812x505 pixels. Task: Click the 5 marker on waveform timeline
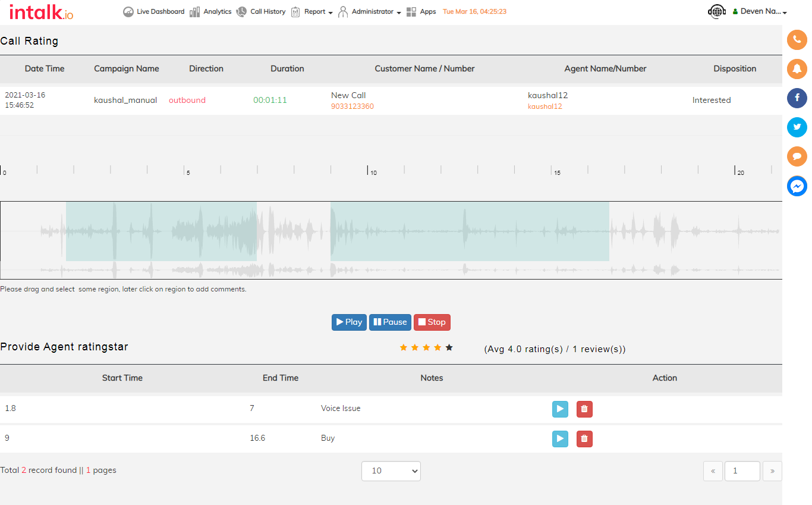(x=188, y=172)
